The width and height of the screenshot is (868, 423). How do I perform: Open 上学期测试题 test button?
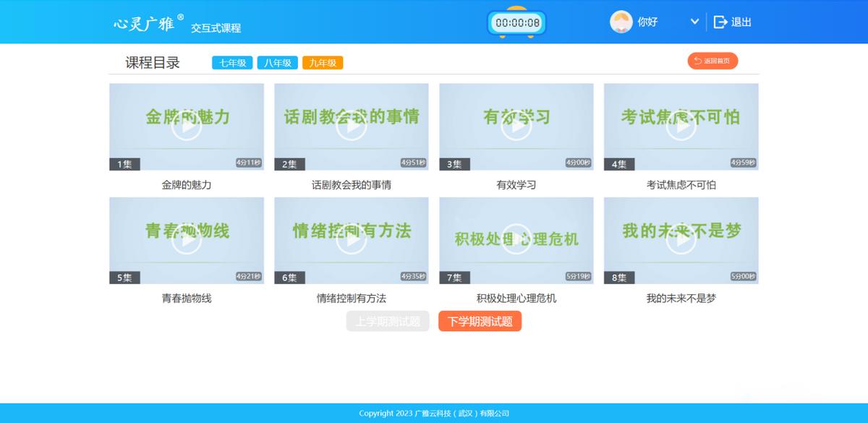(388, 321)
